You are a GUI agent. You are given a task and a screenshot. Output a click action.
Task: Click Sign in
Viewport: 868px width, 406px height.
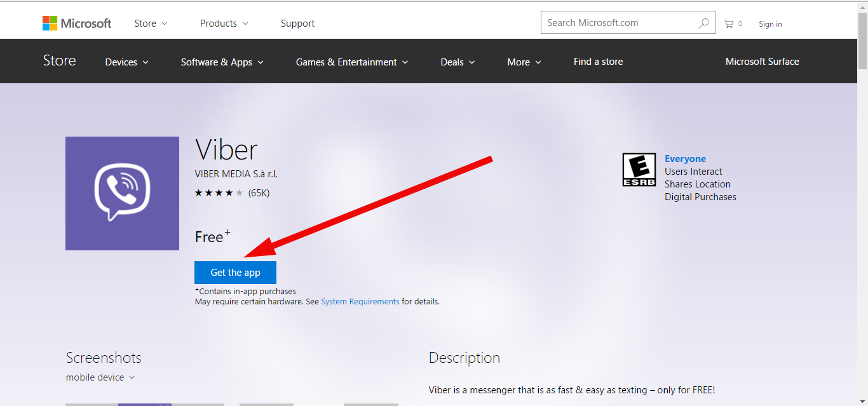pyautogui.click(x=770, y=24)
